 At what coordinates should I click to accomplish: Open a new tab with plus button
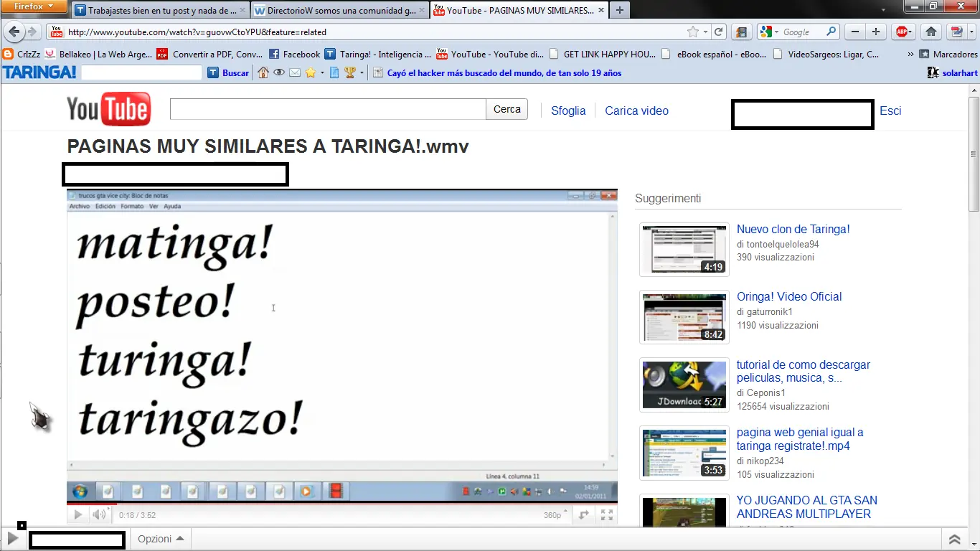619,11
